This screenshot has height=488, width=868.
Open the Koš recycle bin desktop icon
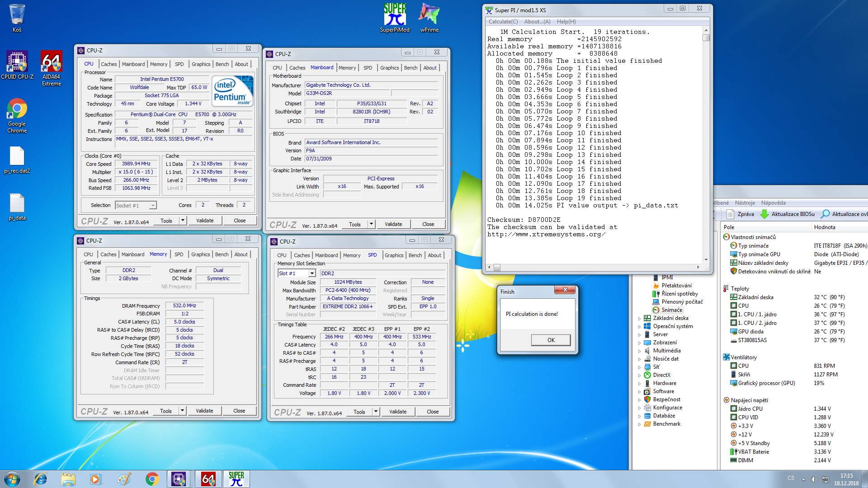[17, 18]
